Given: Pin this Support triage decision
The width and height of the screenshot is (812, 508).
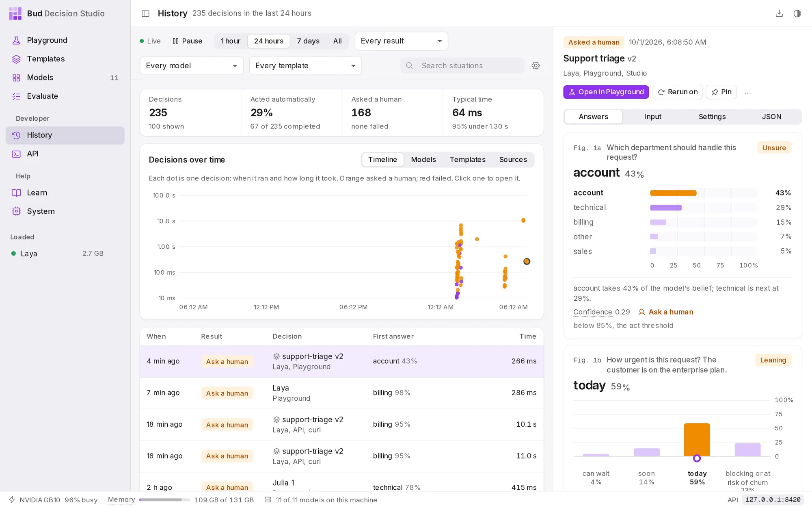Looking at the screenshot, I should click(x=721, y=92).
